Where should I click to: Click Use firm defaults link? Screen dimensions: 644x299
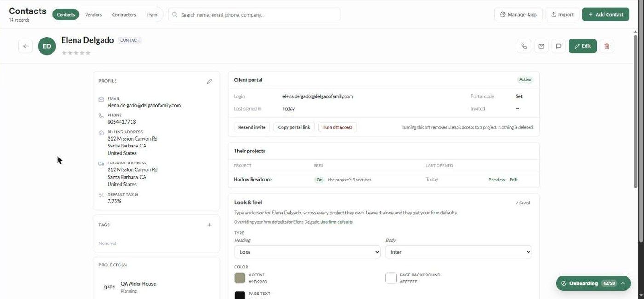pyautogui.click(x=337, y=222)
